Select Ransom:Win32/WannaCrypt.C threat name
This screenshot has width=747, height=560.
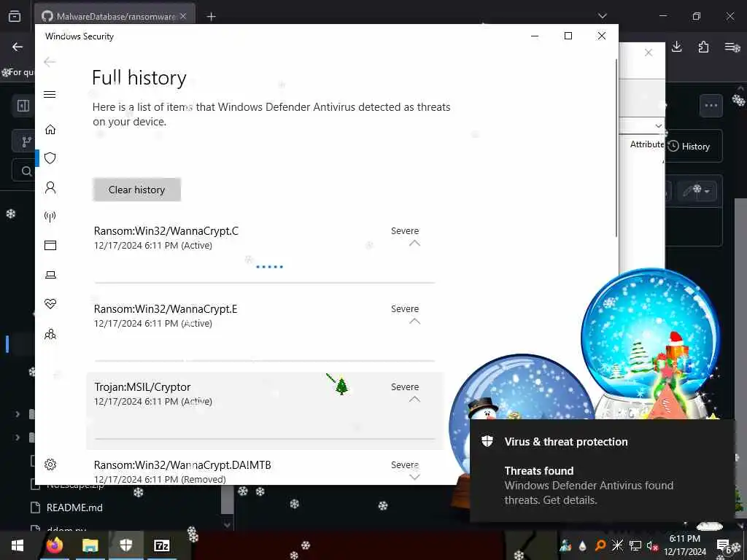166,231
